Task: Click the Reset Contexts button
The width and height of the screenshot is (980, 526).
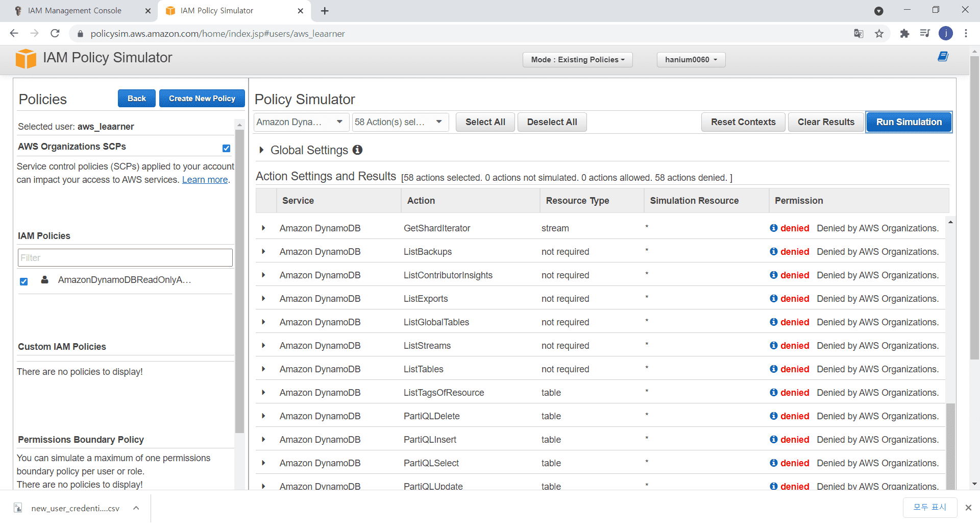Action: pos(743,122)
